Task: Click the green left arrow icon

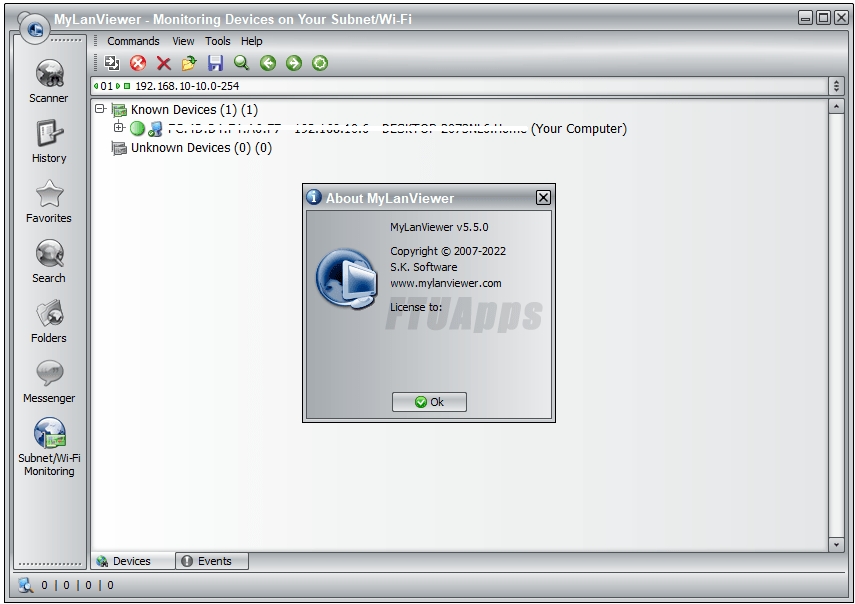Action: [268, 63]
